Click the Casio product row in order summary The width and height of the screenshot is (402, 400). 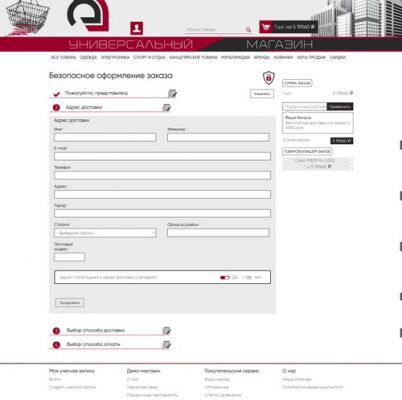[x=318, y=163]
